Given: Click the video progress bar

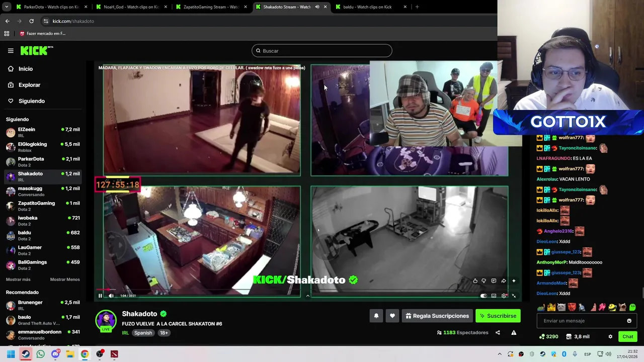Looking at the screenshot, I should (x=307, y=290).
